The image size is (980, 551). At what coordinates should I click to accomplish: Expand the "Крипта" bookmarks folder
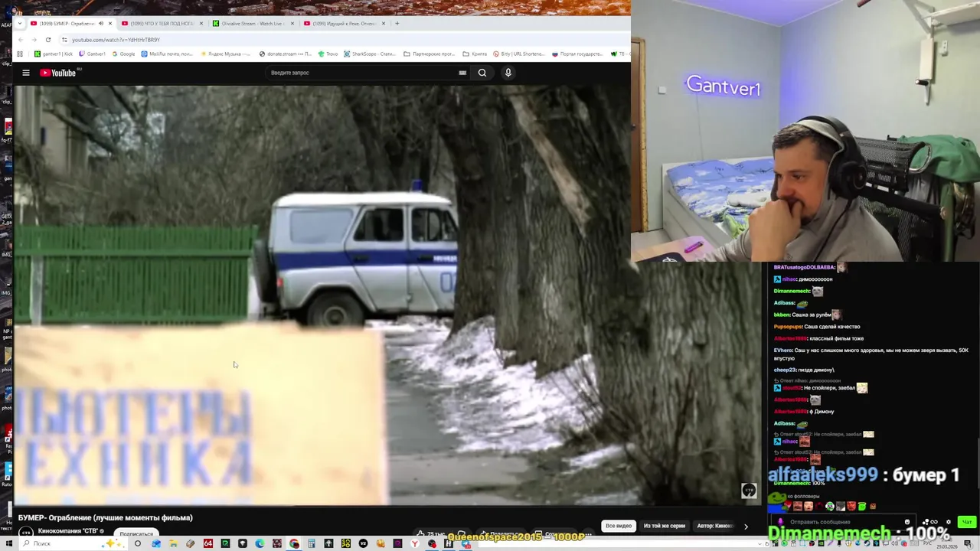pyautogui.click(x=475, y=54)
